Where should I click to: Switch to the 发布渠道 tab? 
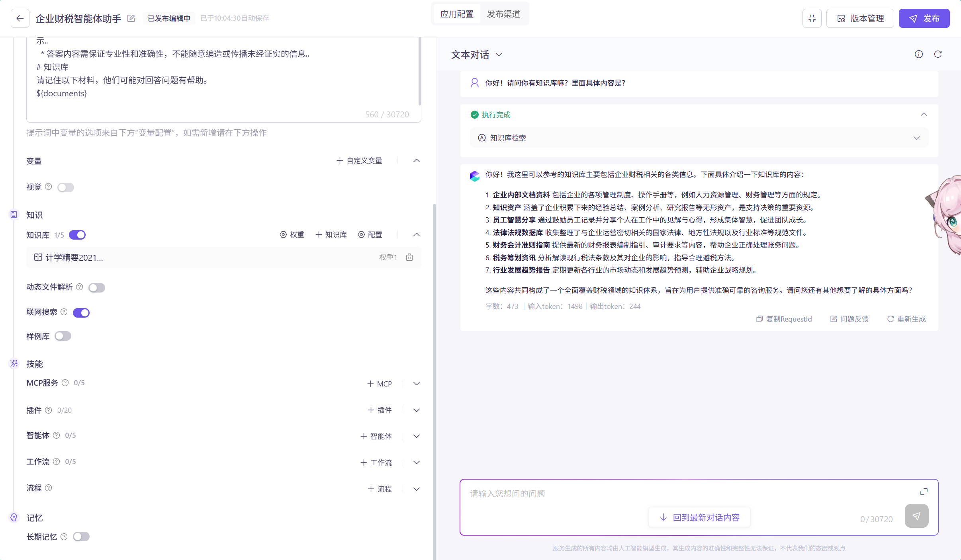coord(503,14)
